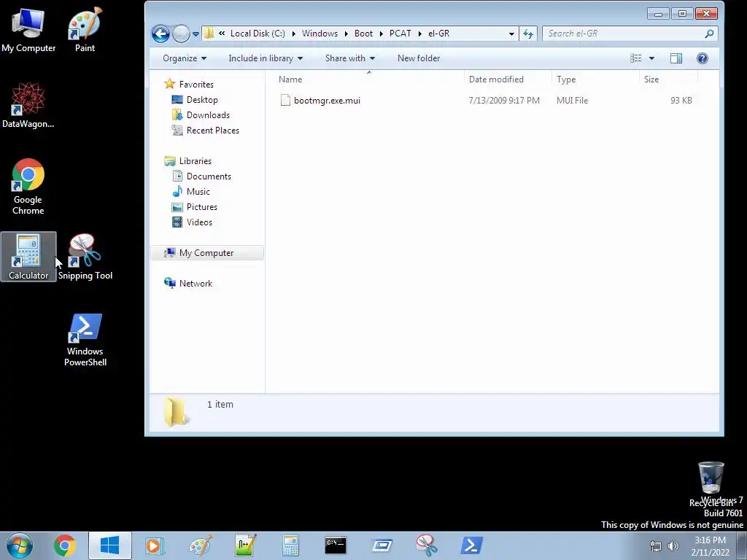Refresh the el-GR folder view
The height and width of the screenshot is (560, 747).
pyautogui.click(x=528, y=34)
